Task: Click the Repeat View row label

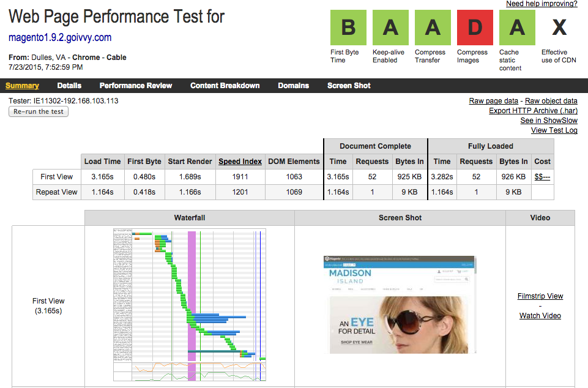Action: (57, 192)
